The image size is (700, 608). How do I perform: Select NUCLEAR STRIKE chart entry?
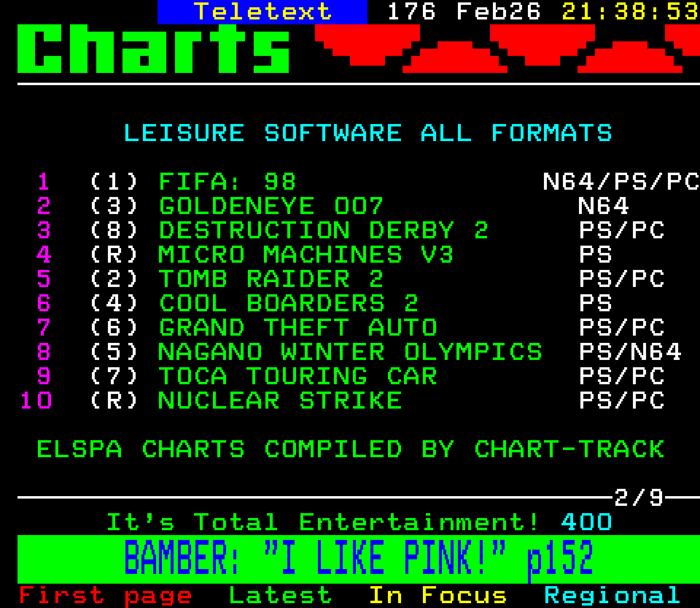(280, 400)
